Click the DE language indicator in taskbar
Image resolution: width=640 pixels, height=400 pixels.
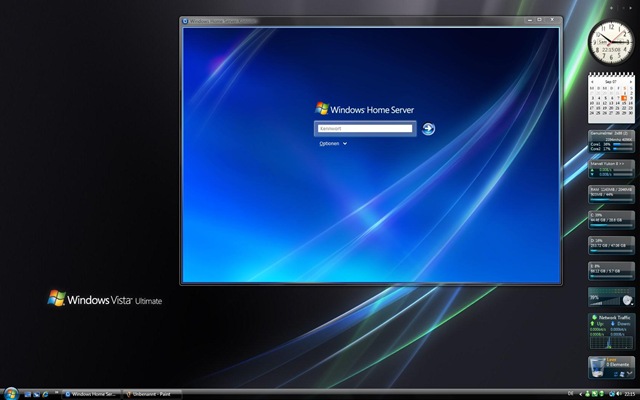570,393
